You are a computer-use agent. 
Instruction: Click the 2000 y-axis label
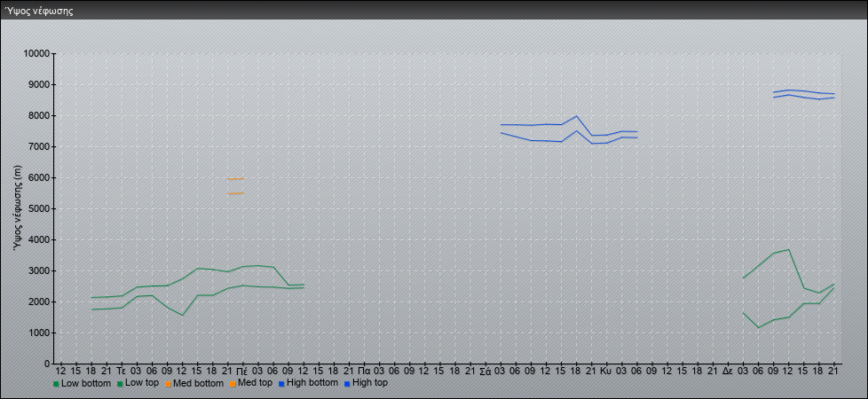(x=39, y=301)
